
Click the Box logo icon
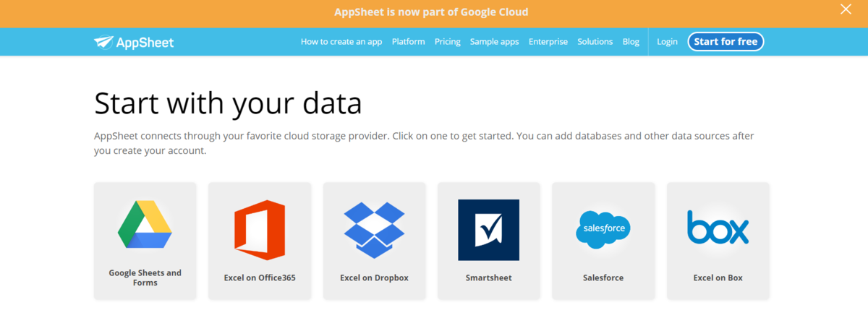pos(718,227)
